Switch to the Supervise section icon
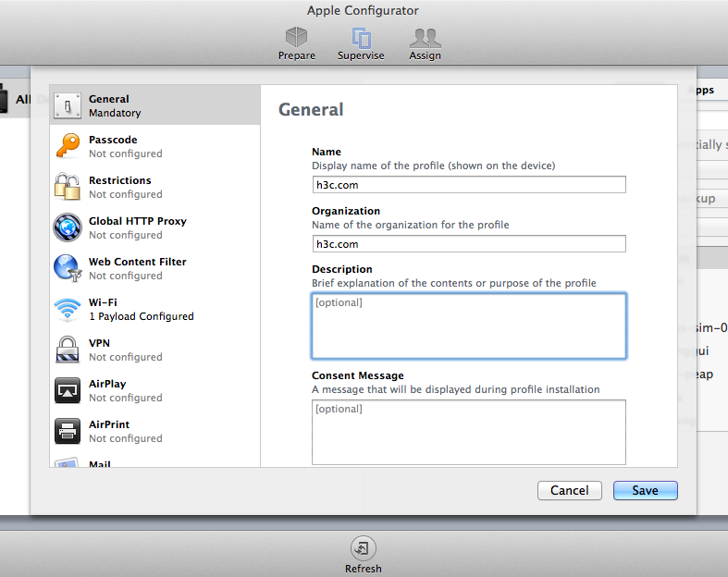728x577 pixels. point(361,38)
